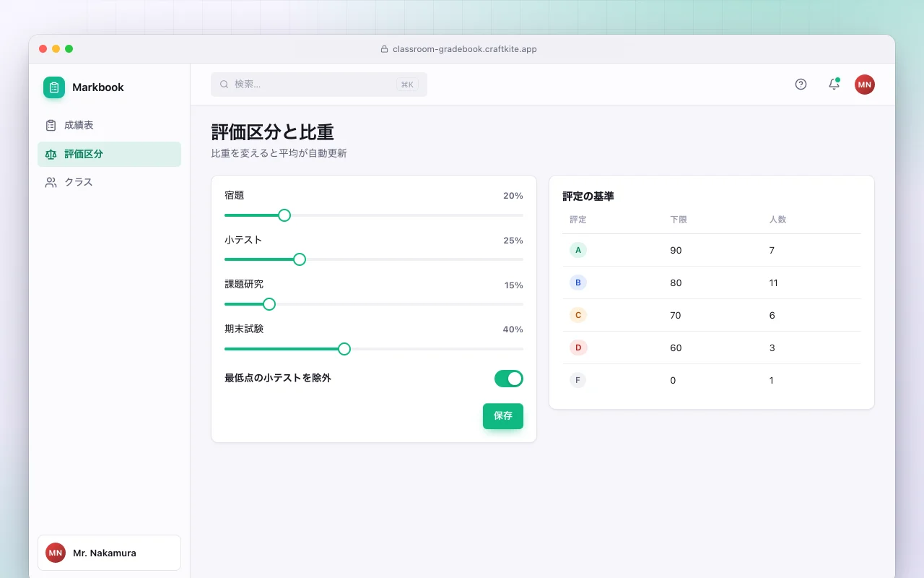Focus the 検索 search field
The height and width of the screenshot is (578, 924).
[319, 85]
